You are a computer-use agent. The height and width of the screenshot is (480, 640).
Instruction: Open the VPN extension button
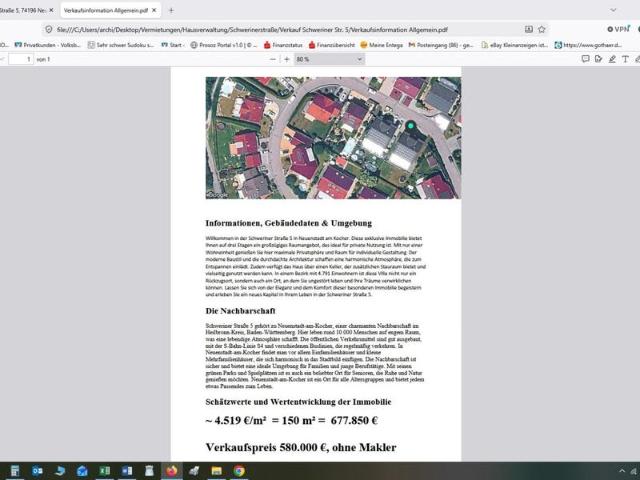tap(618, 29)
